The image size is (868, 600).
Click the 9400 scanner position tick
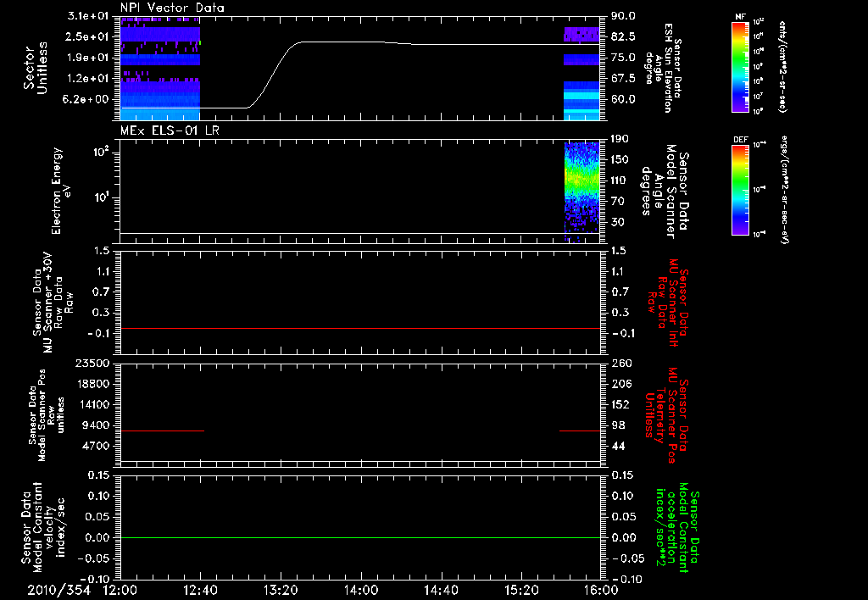(x=97, y=425)
